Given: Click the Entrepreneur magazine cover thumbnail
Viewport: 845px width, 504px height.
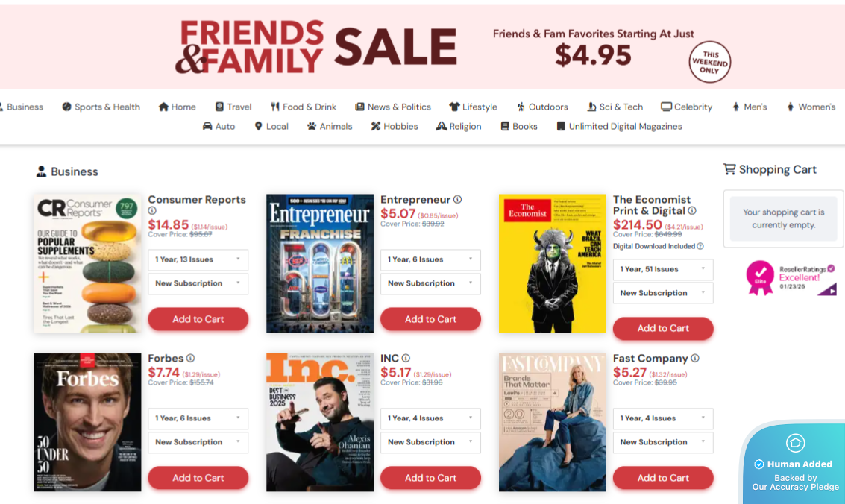Looking at the screenshot, I should (320, 263).
